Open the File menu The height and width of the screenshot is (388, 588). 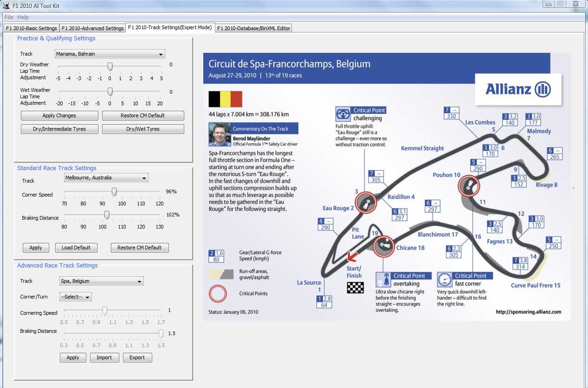coord(8,17)
